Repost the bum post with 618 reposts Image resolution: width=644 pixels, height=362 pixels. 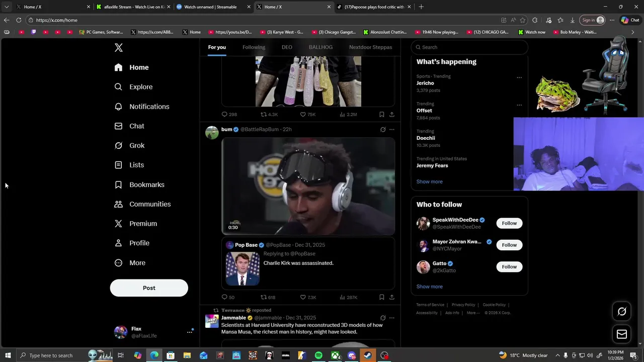(x=268, y=297)
